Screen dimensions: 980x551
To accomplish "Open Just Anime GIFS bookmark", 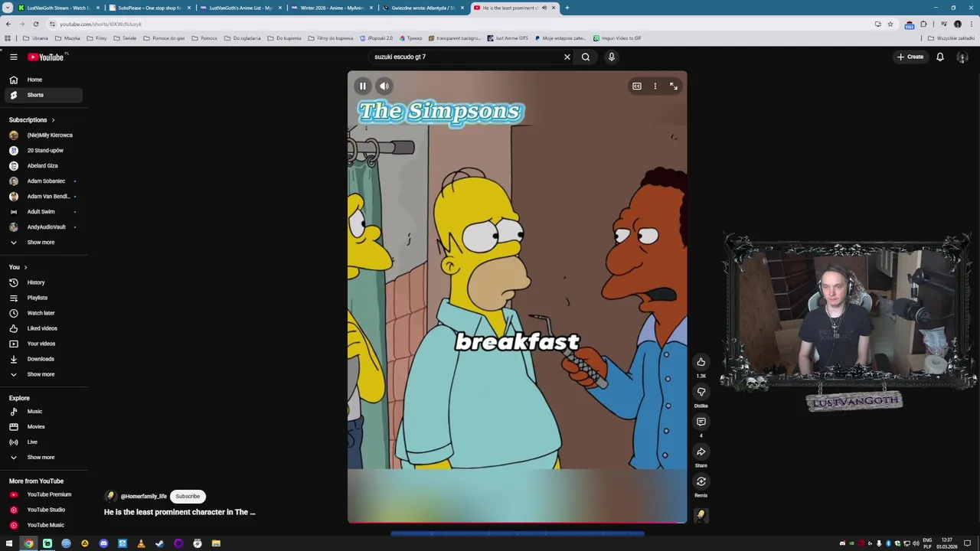I will (x=508, y=37).
